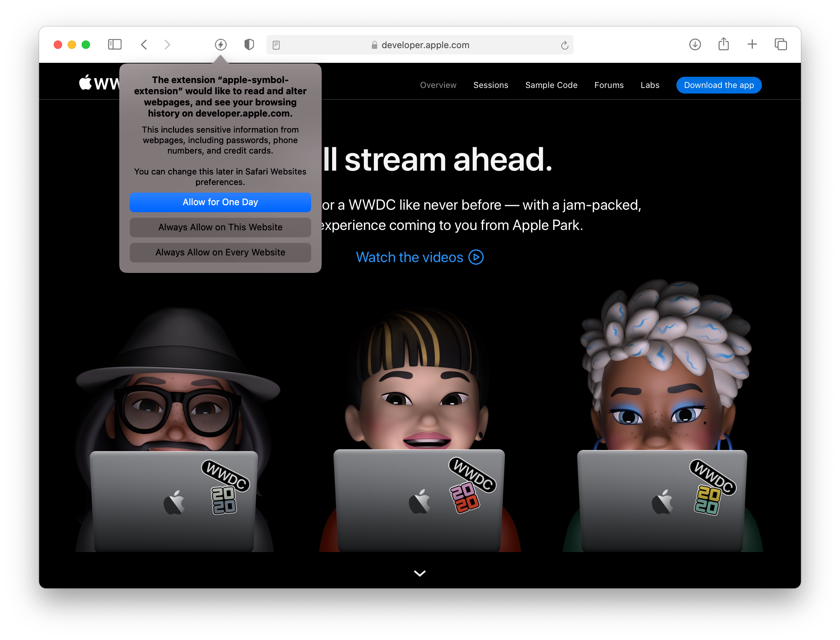Open the Sessions nav item
Image resolution: width=840 pixels, height=640 pixels.
(490, 85)
